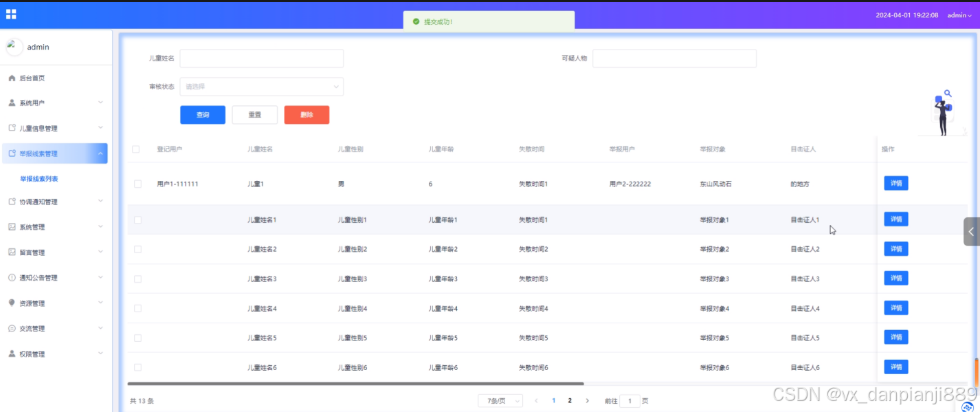Image resolution: width=980 pixels, height=412 pixels.
Task: Click the user icon beside 系统用户
Action: point(12,103)
